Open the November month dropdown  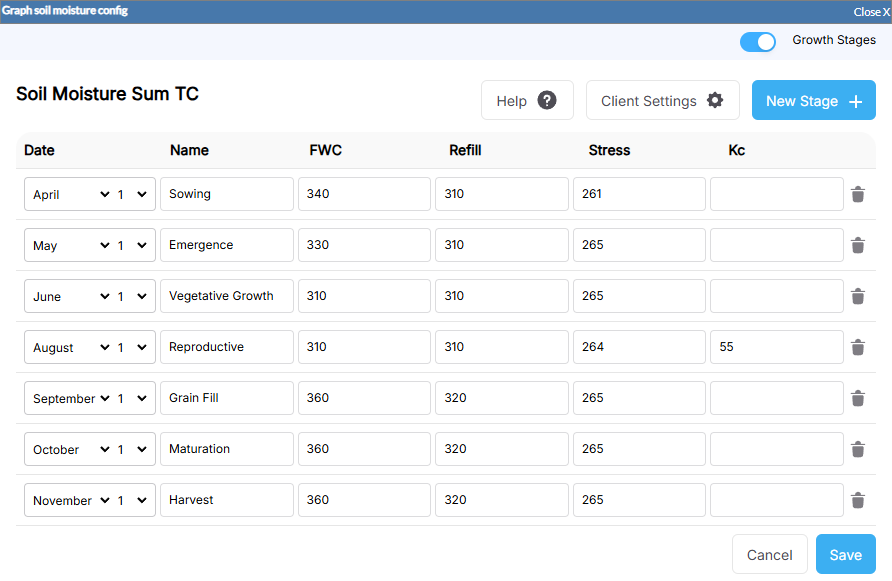[70, 500]
